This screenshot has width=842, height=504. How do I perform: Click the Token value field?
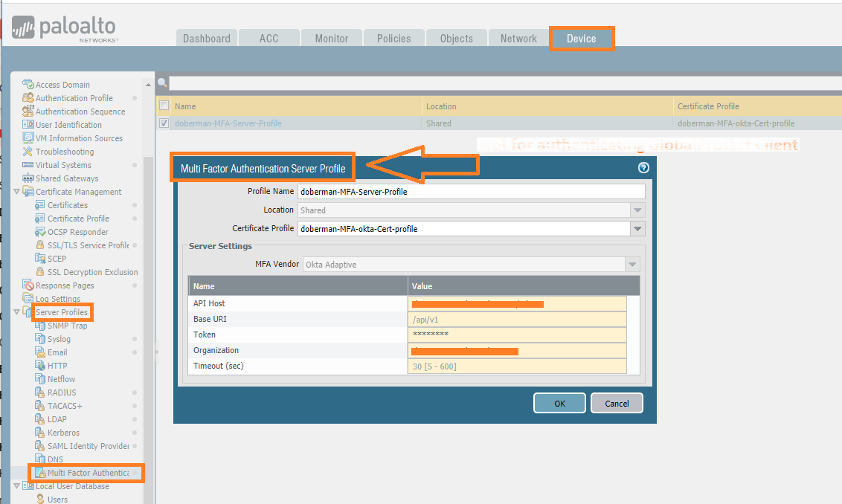click(517, 335)
